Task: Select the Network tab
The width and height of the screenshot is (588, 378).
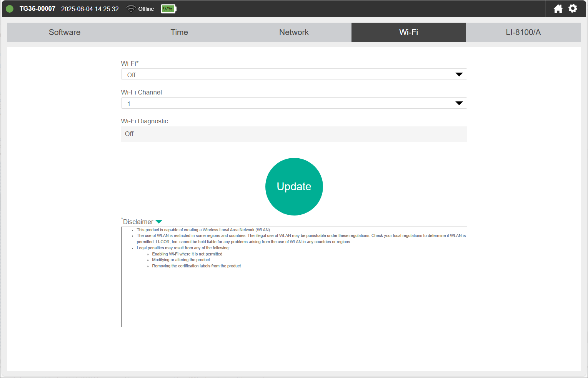Action: [x=294, y=32]
